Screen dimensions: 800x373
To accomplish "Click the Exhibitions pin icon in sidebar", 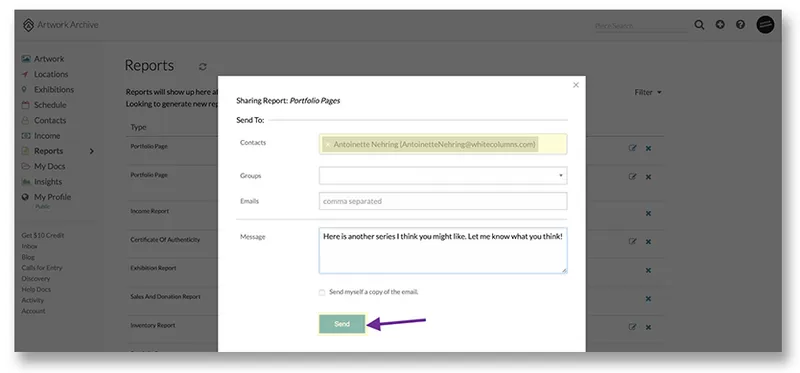I will click(x=24, y=89).
